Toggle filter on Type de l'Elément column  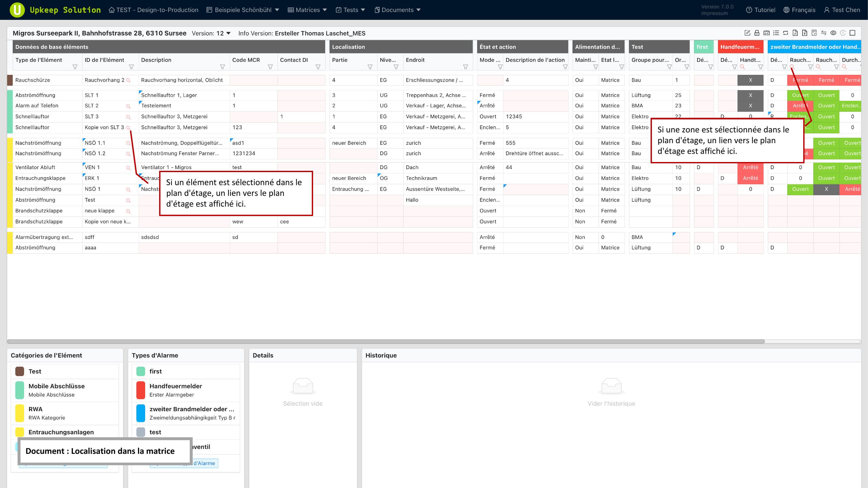(75, 67)
